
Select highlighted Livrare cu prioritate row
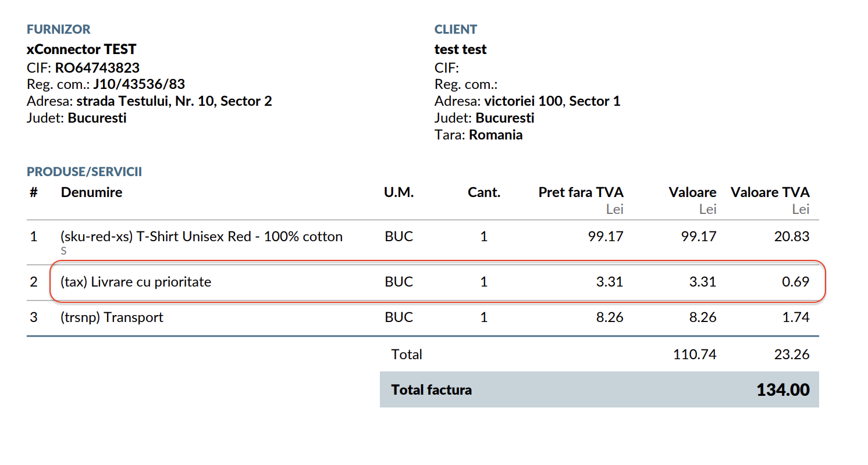[x=422, y=282]
